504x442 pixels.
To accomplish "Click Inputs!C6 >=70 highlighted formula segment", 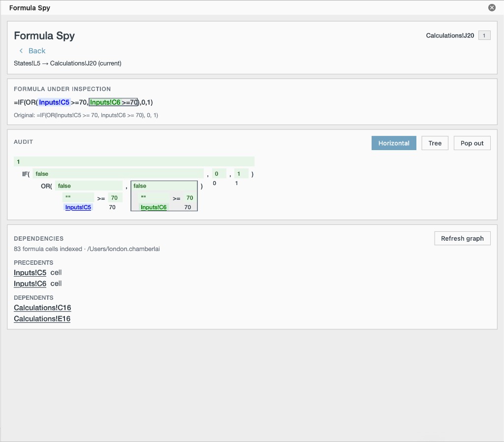I will pos(113,102).
